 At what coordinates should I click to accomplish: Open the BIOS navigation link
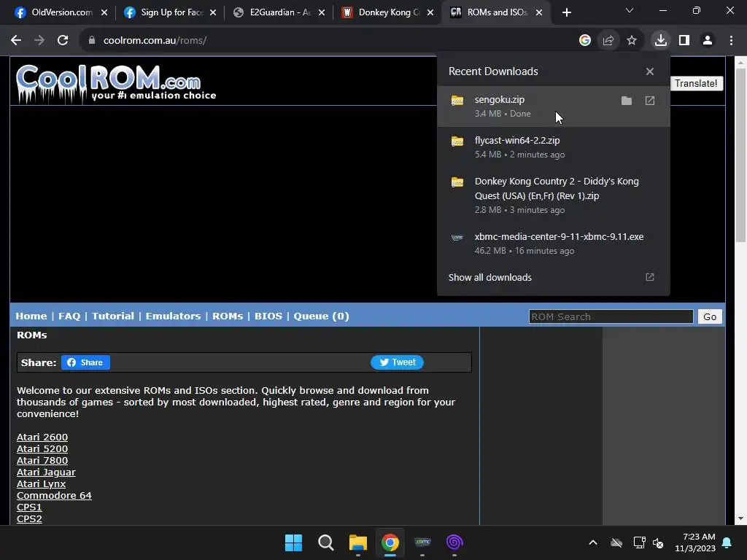point(268,316)
